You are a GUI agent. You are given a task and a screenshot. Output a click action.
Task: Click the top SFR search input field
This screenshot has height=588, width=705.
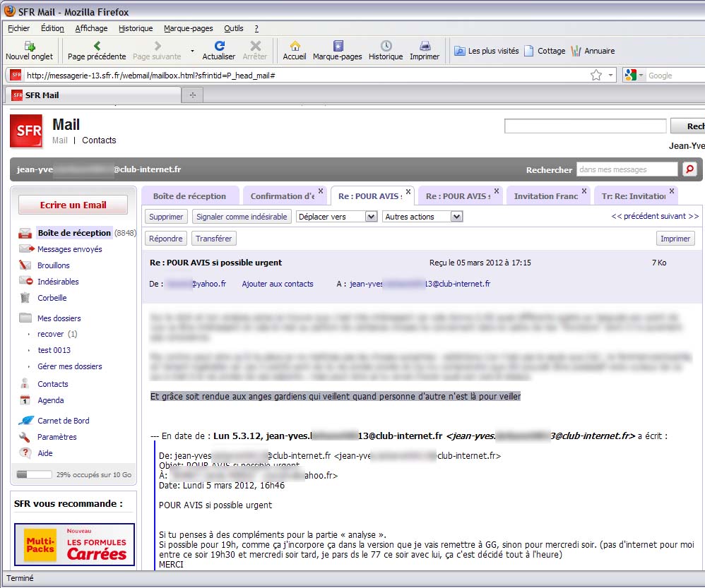[586, 126]
